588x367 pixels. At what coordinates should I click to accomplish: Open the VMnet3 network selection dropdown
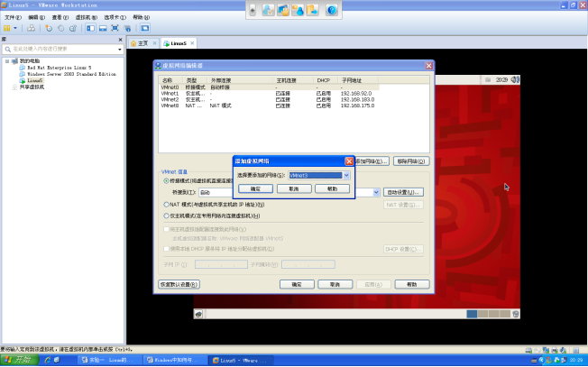pos(346,175)
